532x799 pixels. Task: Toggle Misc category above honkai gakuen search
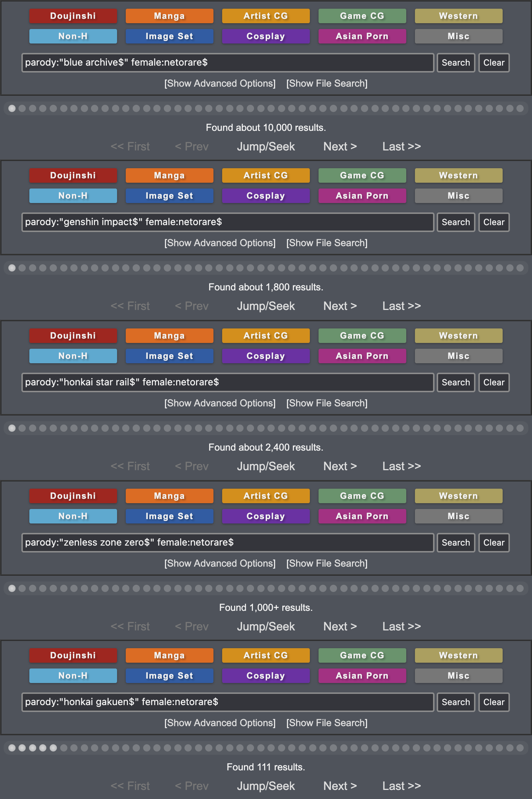tap(458, 676)
